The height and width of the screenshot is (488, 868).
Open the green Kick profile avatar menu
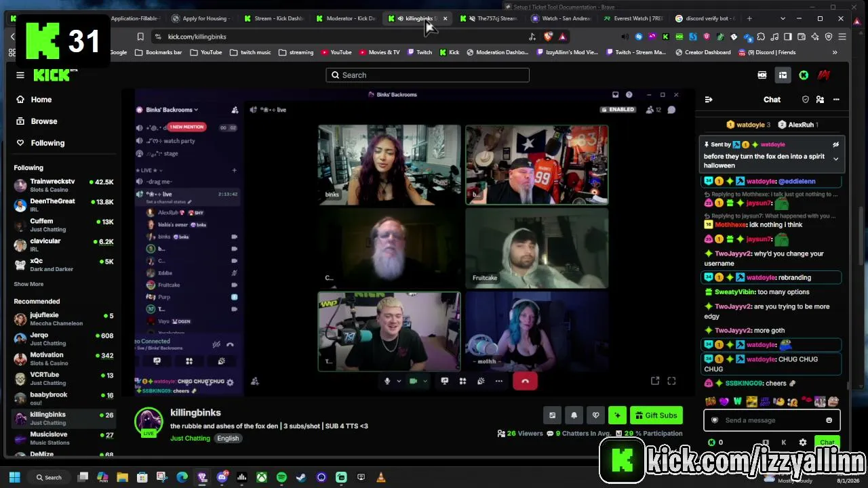[804, 75]
